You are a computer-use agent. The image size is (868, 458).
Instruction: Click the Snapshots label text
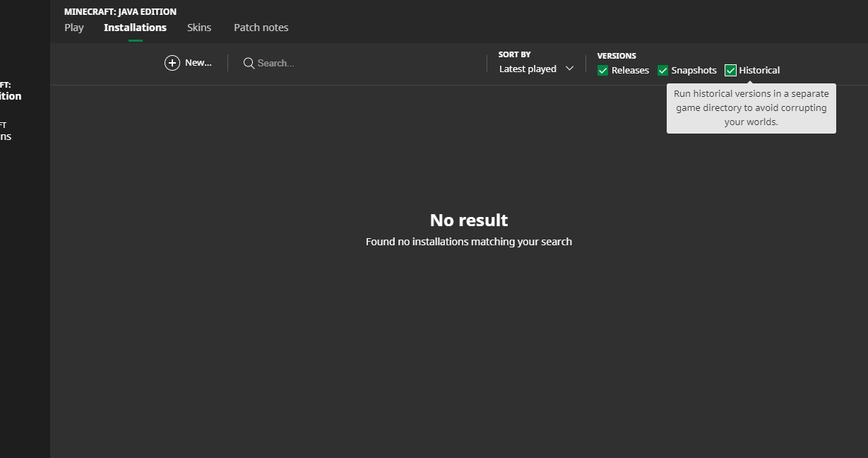pyautogui.click(x=694, y=70)
